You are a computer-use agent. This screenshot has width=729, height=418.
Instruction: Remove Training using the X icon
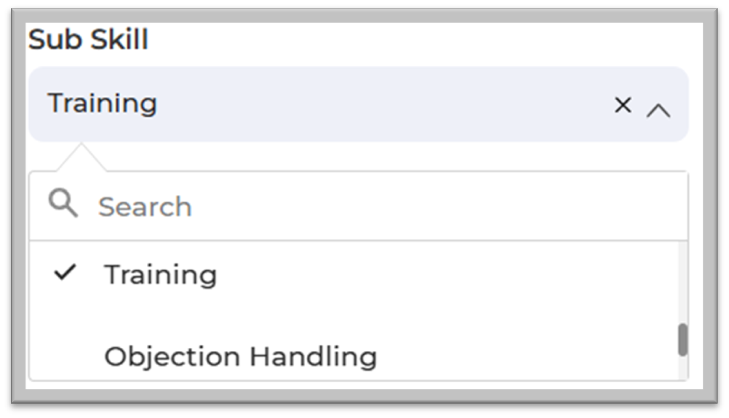622,105
